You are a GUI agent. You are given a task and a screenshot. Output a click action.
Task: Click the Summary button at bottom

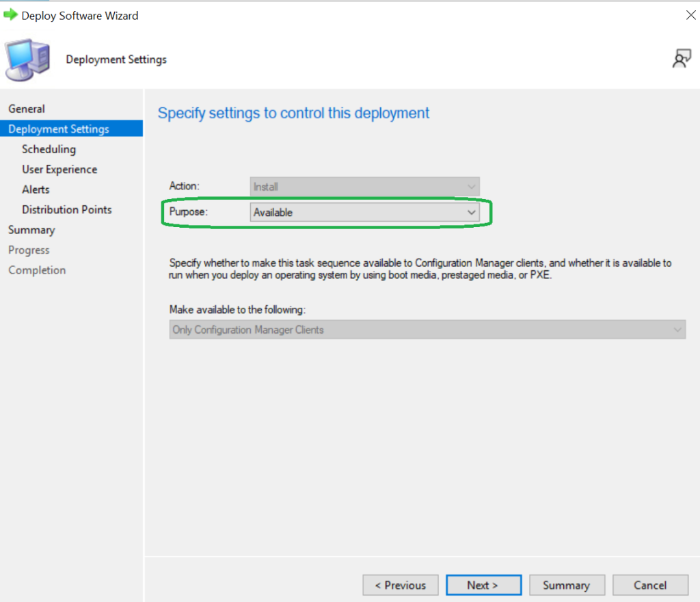(x=567, y=585)
